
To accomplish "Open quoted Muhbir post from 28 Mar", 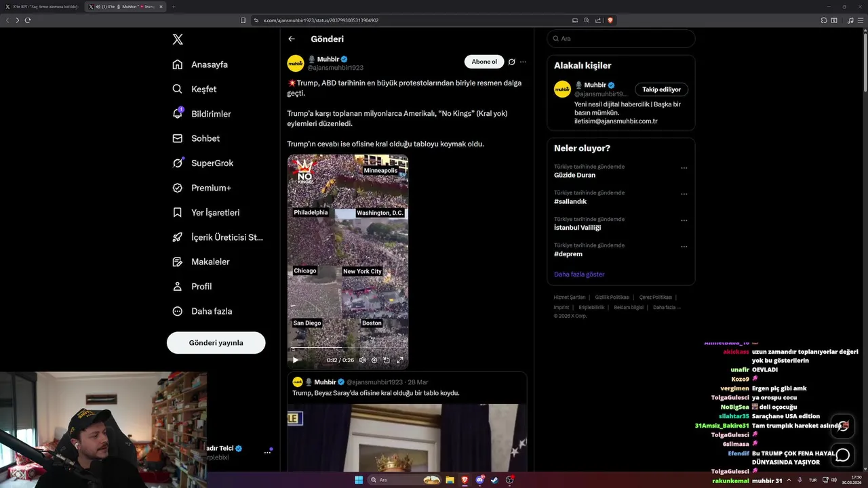I will pyautogui.click(x=407, y=422).
